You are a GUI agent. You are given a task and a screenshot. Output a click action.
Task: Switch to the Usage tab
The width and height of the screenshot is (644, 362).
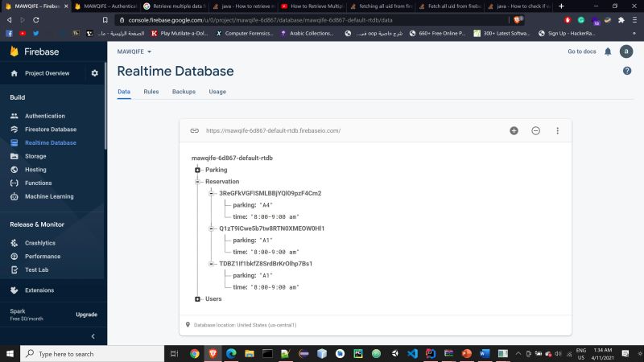[217, 92]
